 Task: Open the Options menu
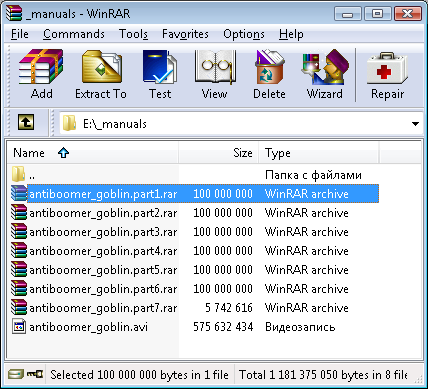[244, 34]
